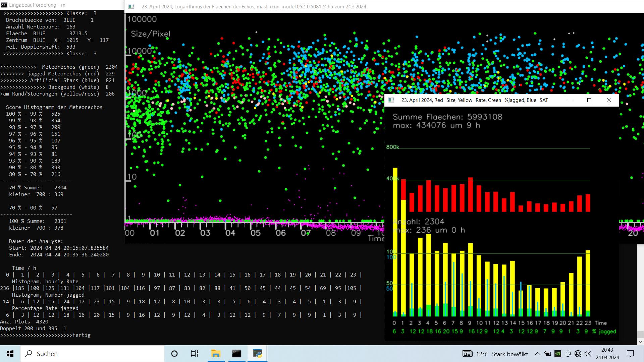Viewport: 644px width, 362px height.
Task: Minimize the Red=Size histogram window
Action: point(570,100)
